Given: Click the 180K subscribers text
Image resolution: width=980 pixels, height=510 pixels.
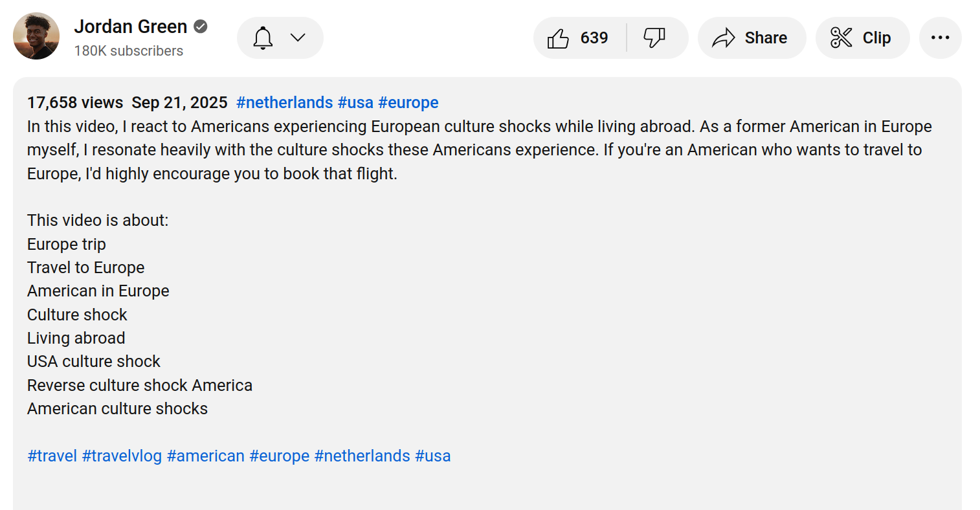Looking at the screenshot, I should [129, 50].
